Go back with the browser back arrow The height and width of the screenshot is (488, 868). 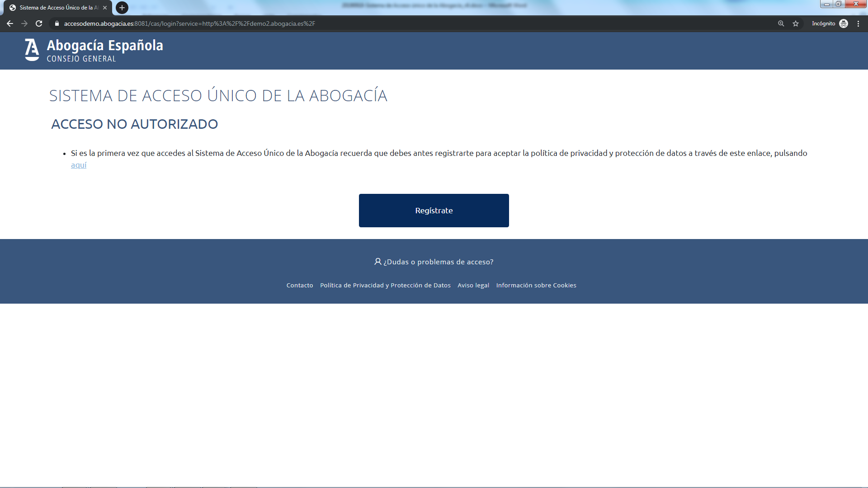pos(10,23)
